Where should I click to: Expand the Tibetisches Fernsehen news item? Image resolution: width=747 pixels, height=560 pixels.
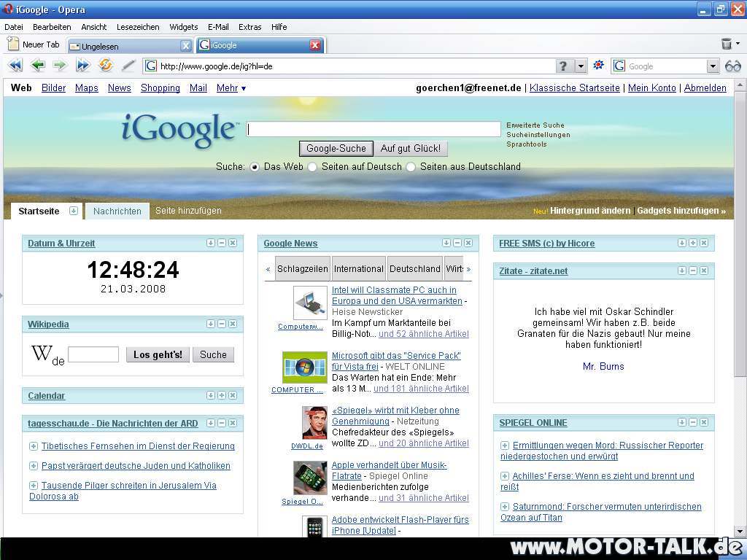[34, 446]
